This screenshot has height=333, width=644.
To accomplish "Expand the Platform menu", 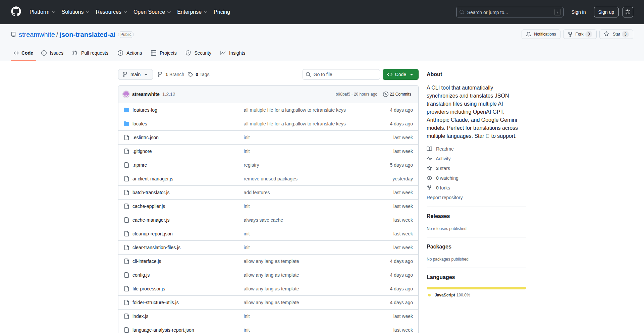I will pos(42,12).
